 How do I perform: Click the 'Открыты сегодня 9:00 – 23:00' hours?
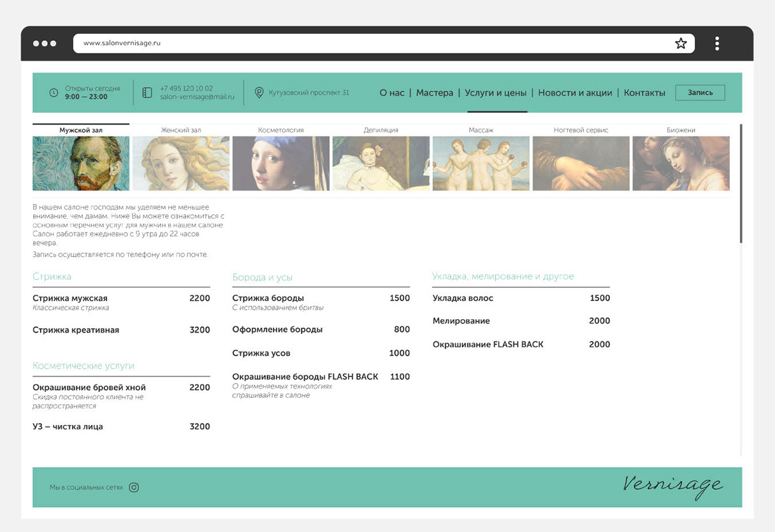coord(92,93)
